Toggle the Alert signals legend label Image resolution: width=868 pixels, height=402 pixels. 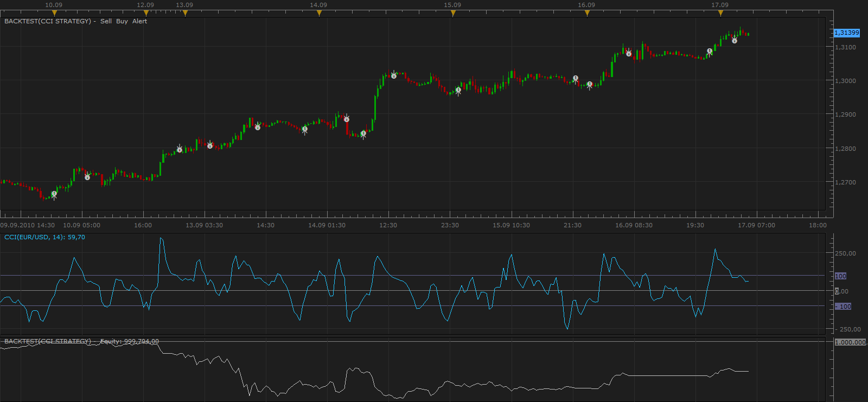(x=140, y=21)
